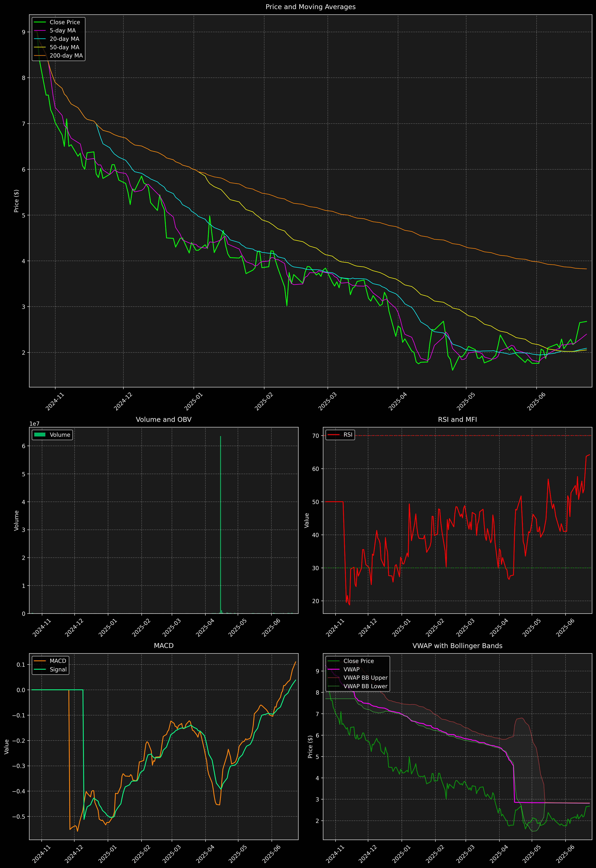Screen dimensions: 596x868
Task: Click the '2025-01' date tick under the top chart
Action: point(193,402)
